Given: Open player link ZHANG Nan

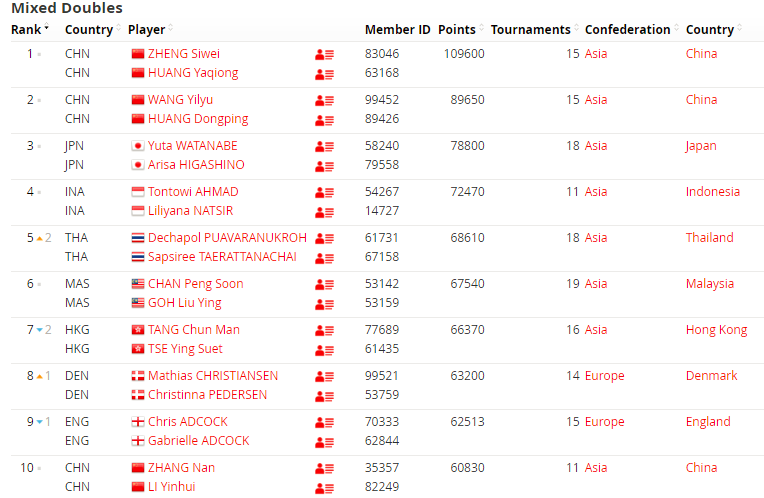Looking at the screenshot, I should click(181, 468).
